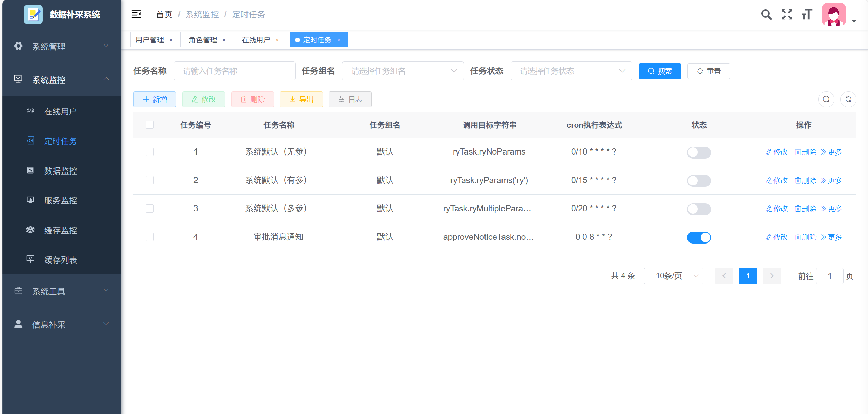Expand the 信息补采 menu
Image resolution: width=868 pixels, height=414 pixels.
(62, 324)
